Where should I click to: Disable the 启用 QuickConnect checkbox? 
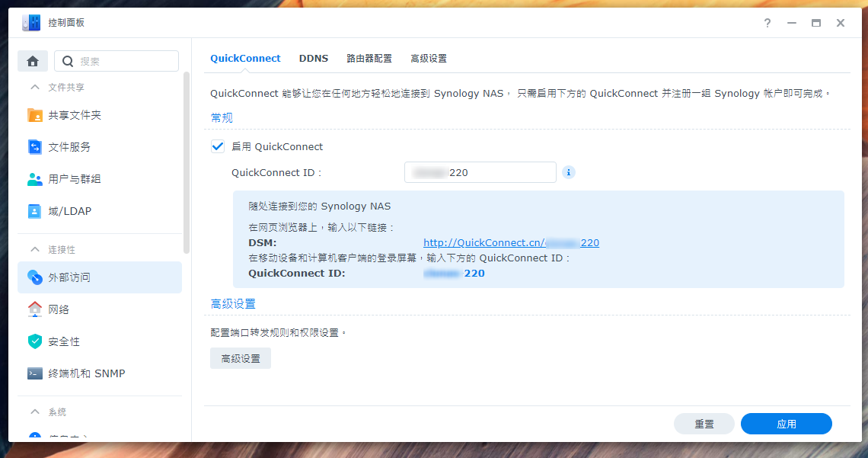pos(219,146)
